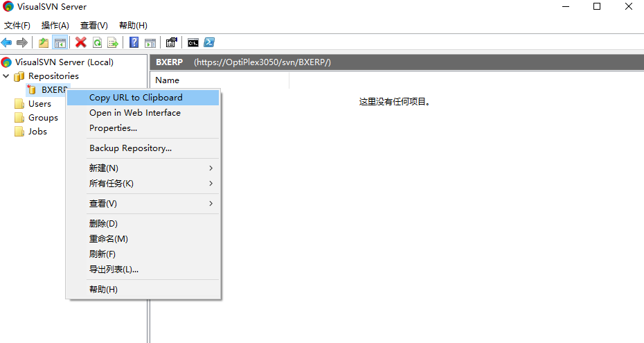Click the blue Help question mark icon

(134, 42)
